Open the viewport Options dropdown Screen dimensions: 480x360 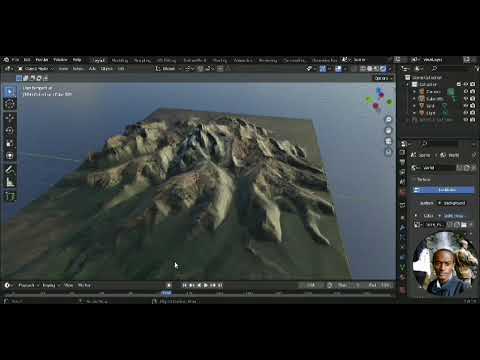(383, 78)
